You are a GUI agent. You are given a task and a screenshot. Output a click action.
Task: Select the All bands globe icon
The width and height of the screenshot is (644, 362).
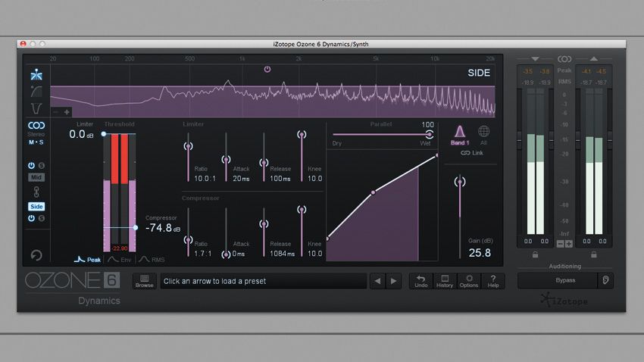pos(483,135)
